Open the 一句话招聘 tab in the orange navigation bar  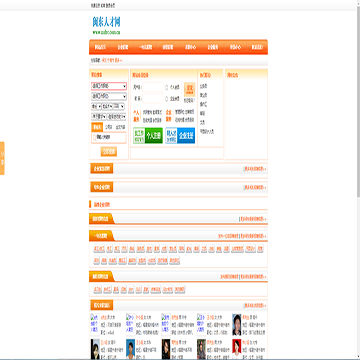pos(145,47)
